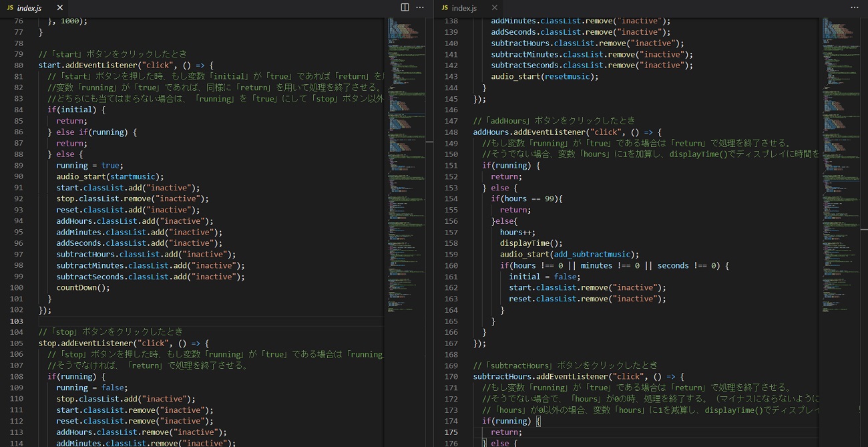Image resolution: width=868 pixels, height=447 pixels.
Task: Switch to the left index.js tab
Action: pyautogui.click(x=30, y=8)
